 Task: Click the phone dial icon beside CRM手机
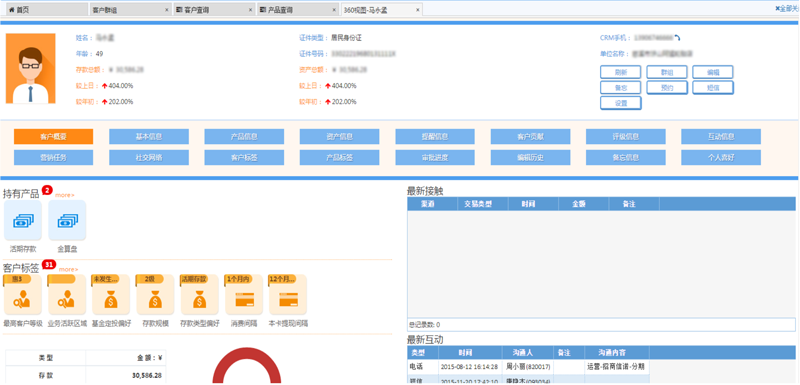tap(678, 38)
